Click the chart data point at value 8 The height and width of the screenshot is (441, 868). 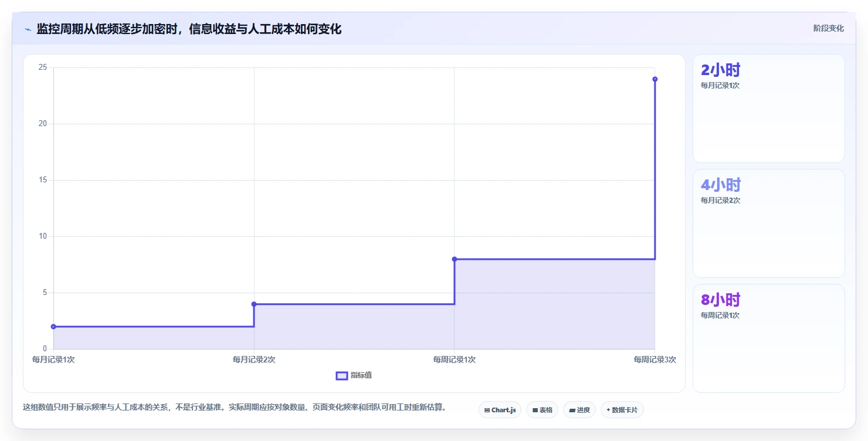point(455,259)
